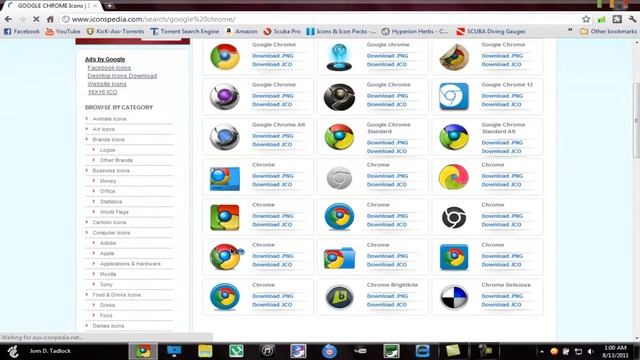
Task: Click the Google Chrome Standard icon image
Action: pyautogui.click(x=339, y=137)
